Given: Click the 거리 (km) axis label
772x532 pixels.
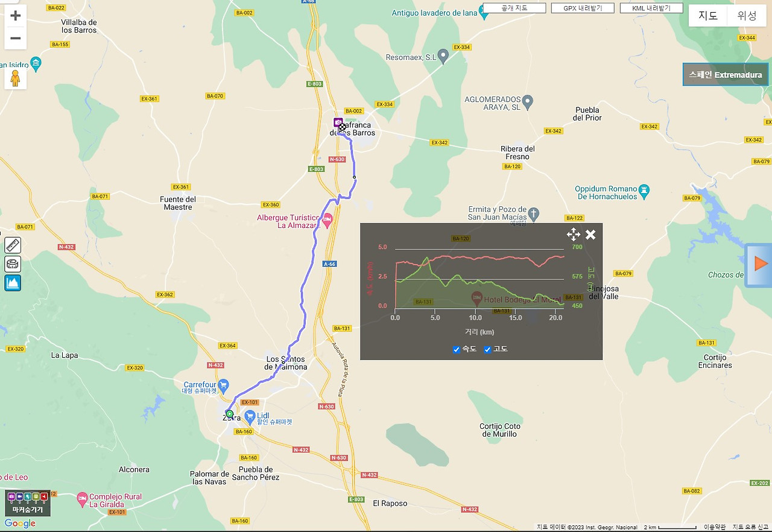Looking at the screenshot, I should (479, 332).
